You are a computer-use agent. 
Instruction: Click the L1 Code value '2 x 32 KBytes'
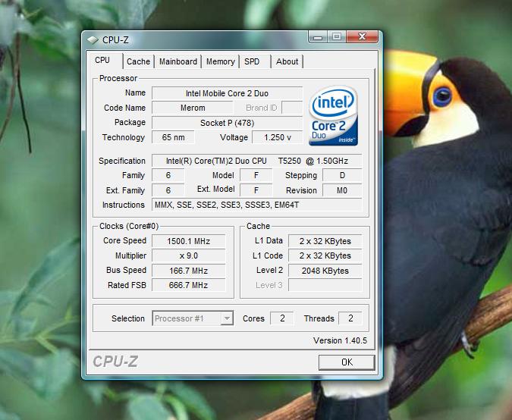point(325,255)
